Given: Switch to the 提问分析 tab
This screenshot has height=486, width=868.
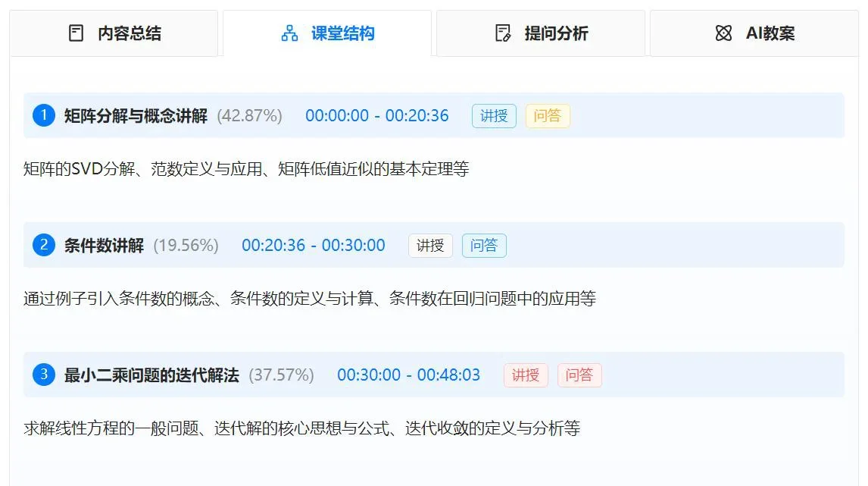Looking at the screenshot, I should pos(541,33).
